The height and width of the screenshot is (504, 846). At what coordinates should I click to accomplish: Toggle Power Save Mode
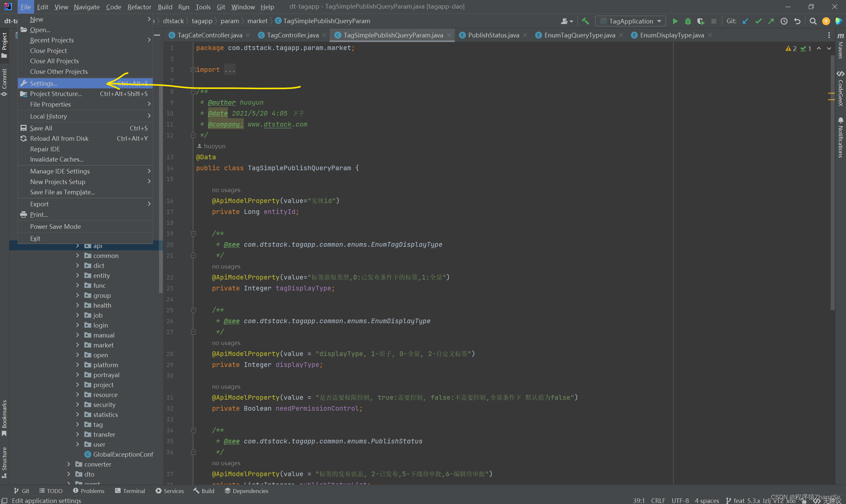pyautogui.click(x=85, y=227)
